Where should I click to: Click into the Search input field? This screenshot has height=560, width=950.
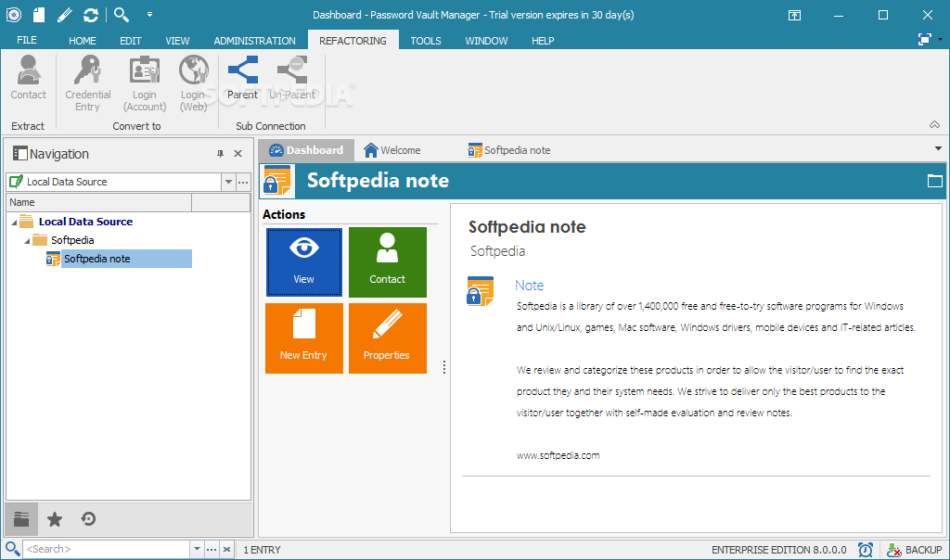(x=107, y=549)
